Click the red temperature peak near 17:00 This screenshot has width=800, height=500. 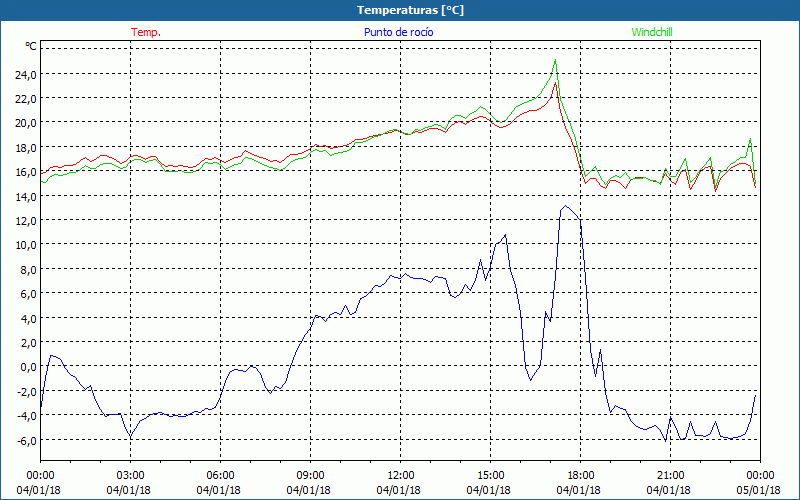556,83
